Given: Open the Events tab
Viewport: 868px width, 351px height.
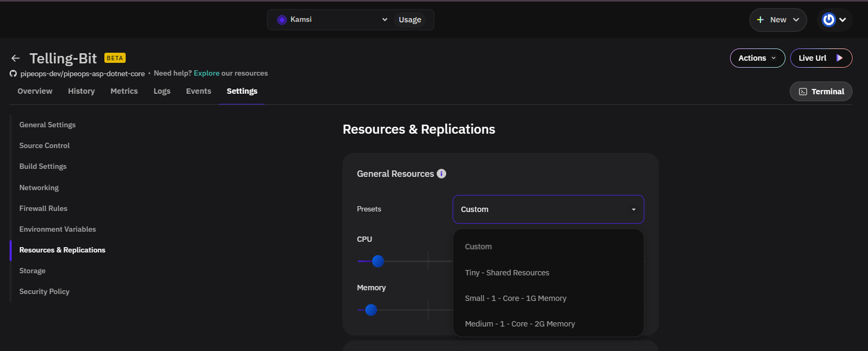Looking at the screenshot, I should 199,91.
